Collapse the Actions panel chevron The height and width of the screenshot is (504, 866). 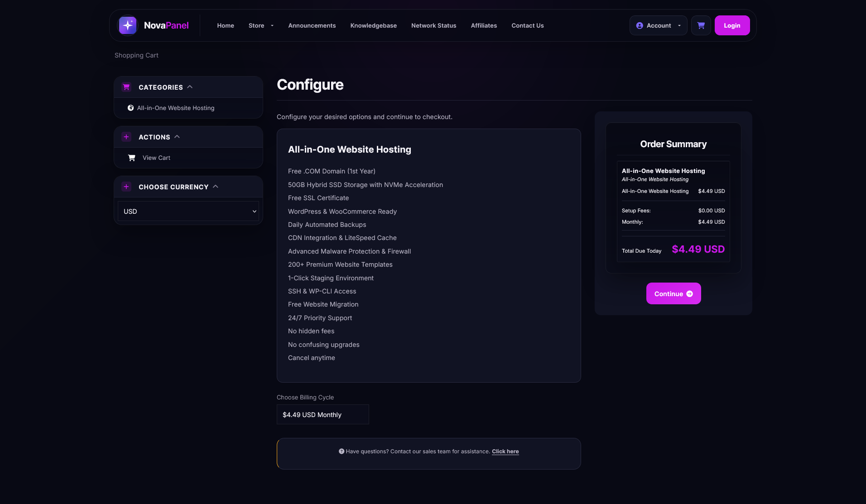click(x=177, y=136)
